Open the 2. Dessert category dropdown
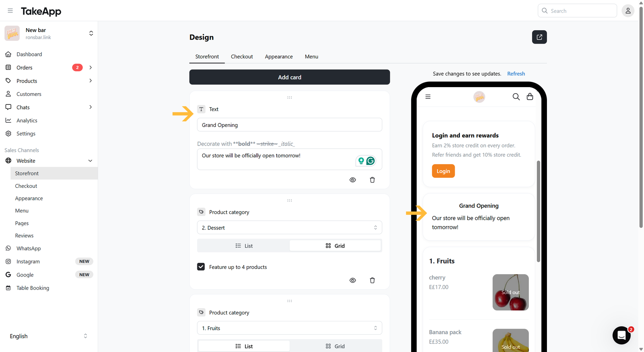 [x=290, y=227]
